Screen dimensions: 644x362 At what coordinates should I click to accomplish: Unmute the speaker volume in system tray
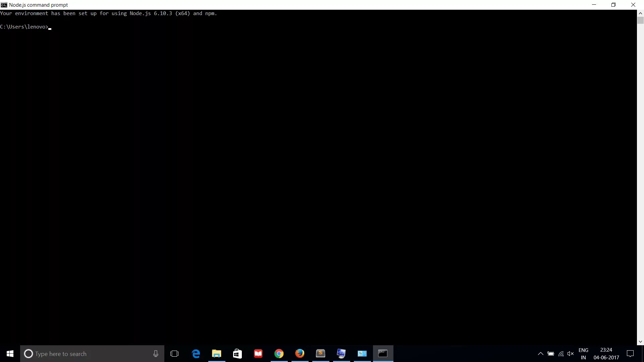571,354
